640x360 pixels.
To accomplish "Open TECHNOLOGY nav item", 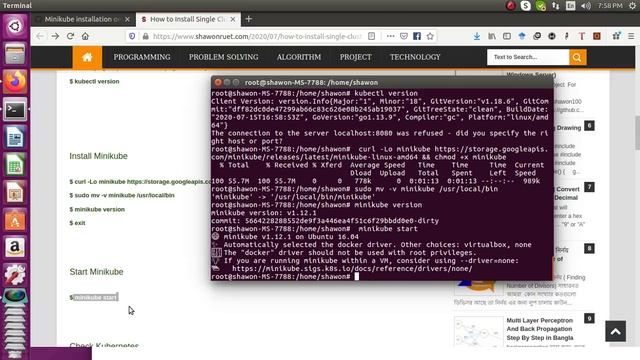I will [x=415, y=57].
